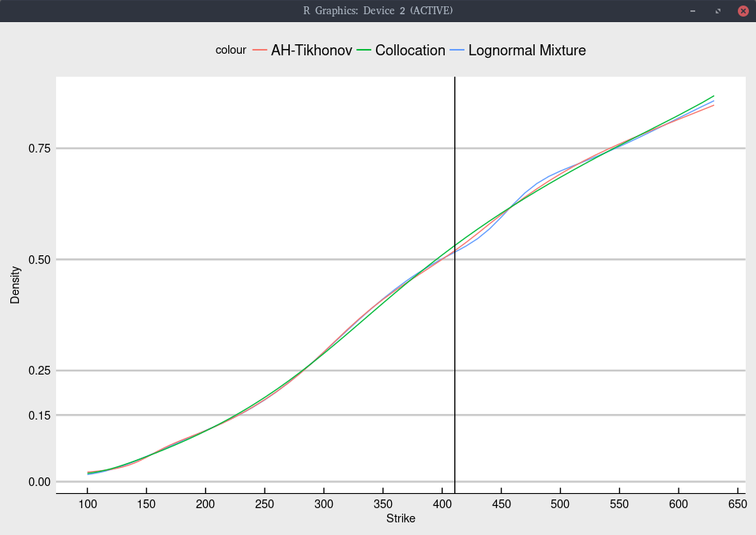Click the 300 strike tick label
Image resolution: width=756 pixels, height=535 pixels.
pos(324,504)
